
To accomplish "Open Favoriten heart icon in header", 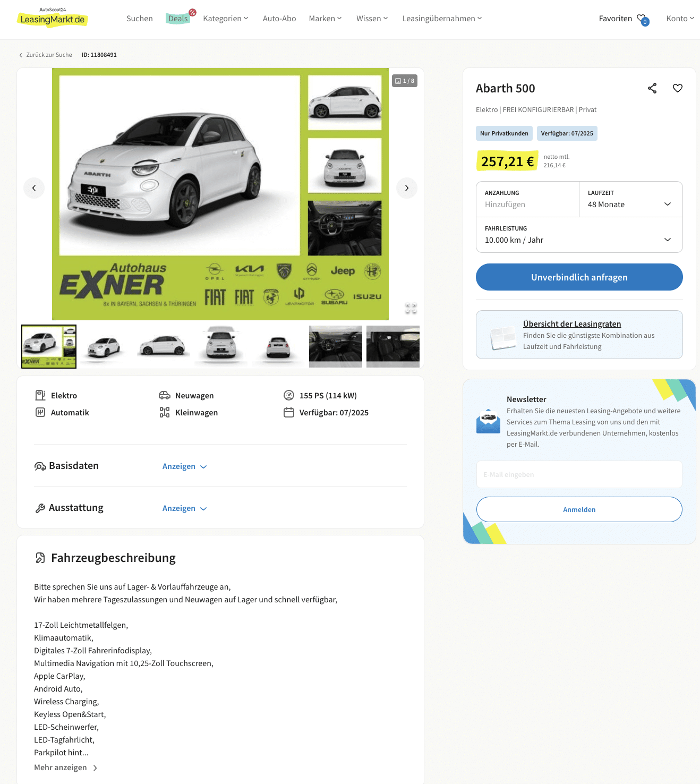I will [643, 19].
